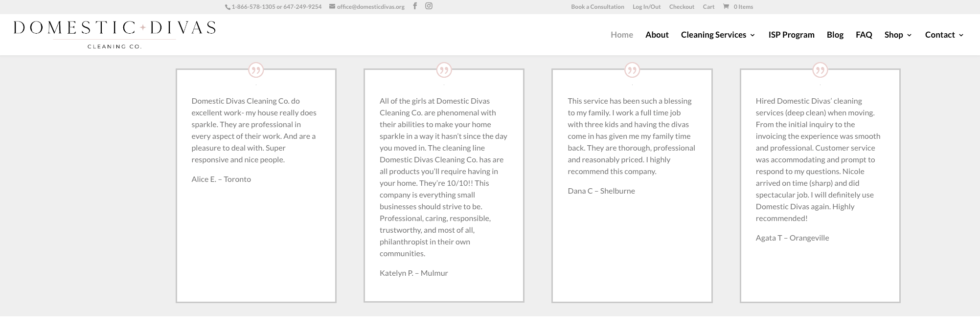The image size is (980, 331).
Task: Click quote icon above Agata T testimonial
Action: (820, 70)
